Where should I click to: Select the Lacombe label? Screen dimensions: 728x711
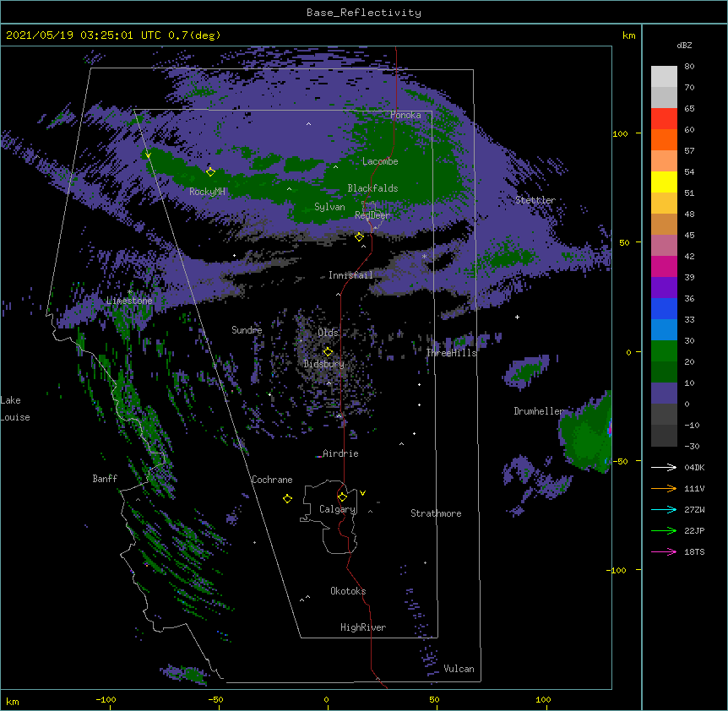pyautogui.click(x=380, y=161)
